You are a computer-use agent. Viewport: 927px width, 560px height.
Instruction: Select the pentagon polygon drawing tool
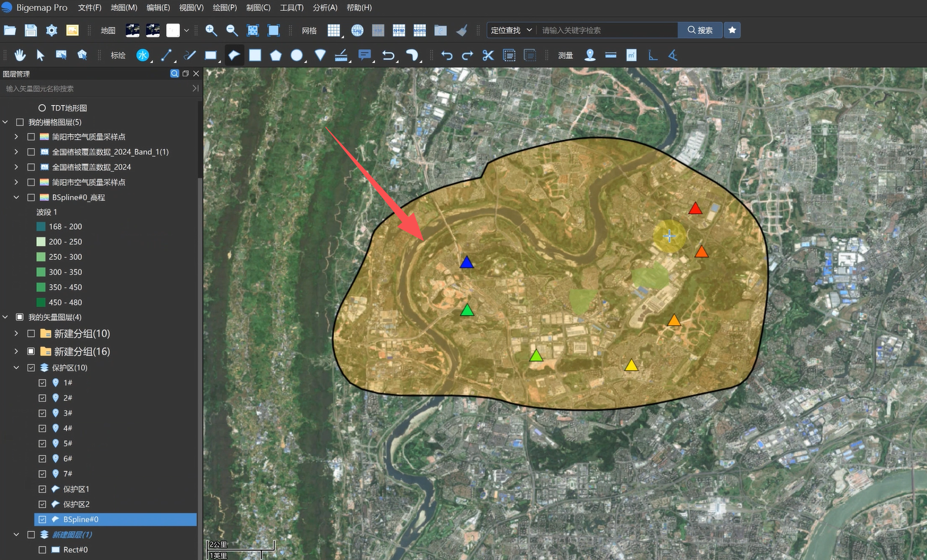click(x=275, y=55)
